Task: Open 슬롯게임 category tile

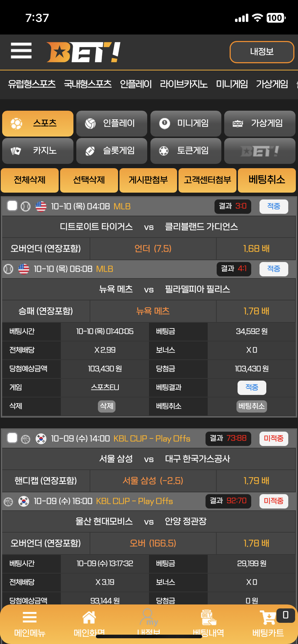Action: point(112,151)
